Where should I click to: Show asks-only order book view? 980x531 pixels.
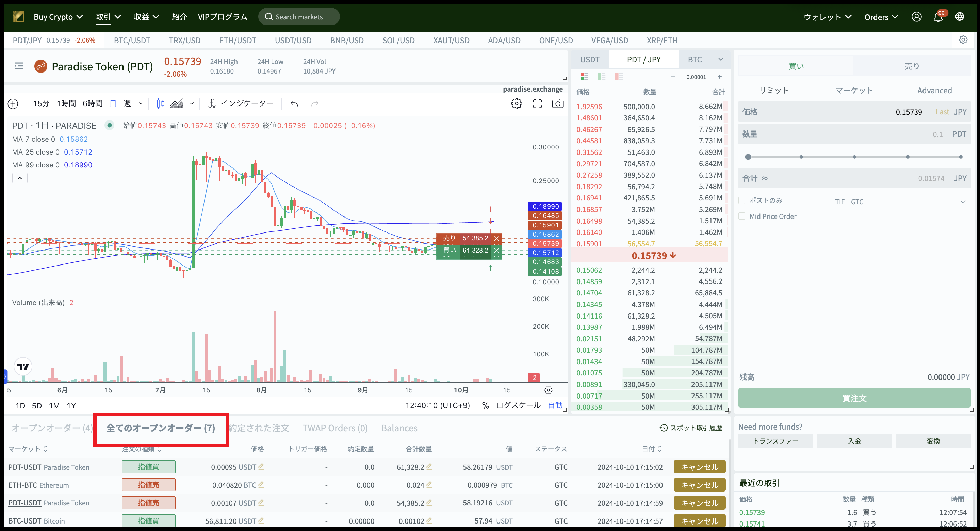click(619, 77)
